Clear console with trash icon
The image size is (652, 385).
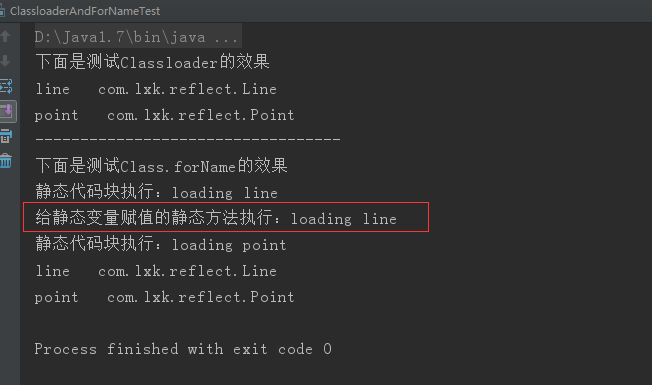click(x=6, y=160)
